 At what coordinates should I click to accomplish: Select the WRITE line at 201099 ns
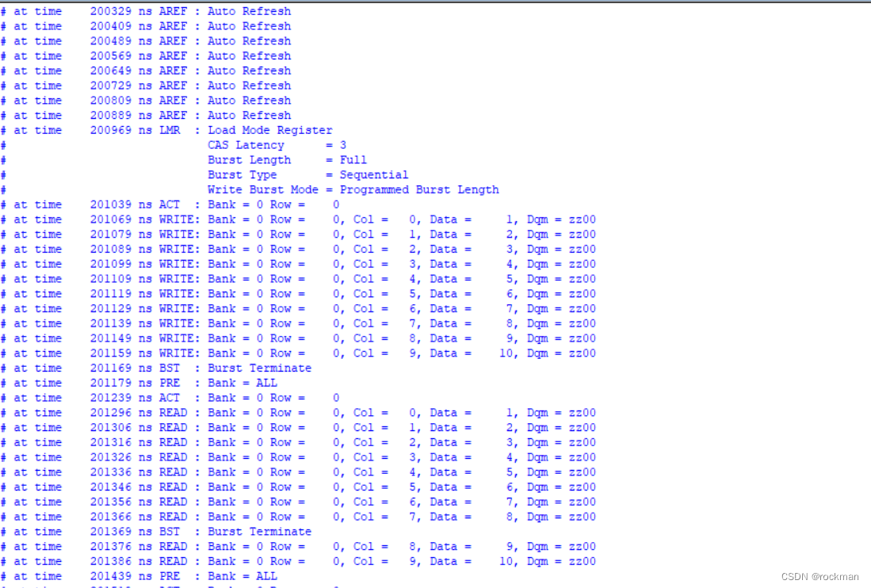tap(298, 265)
